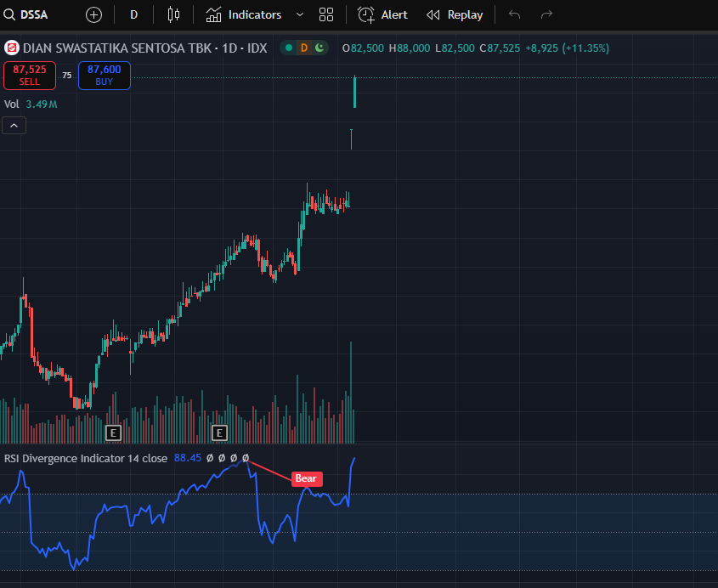
Task: Click the red Bear divergence label
Action: [x=307, y=479]
